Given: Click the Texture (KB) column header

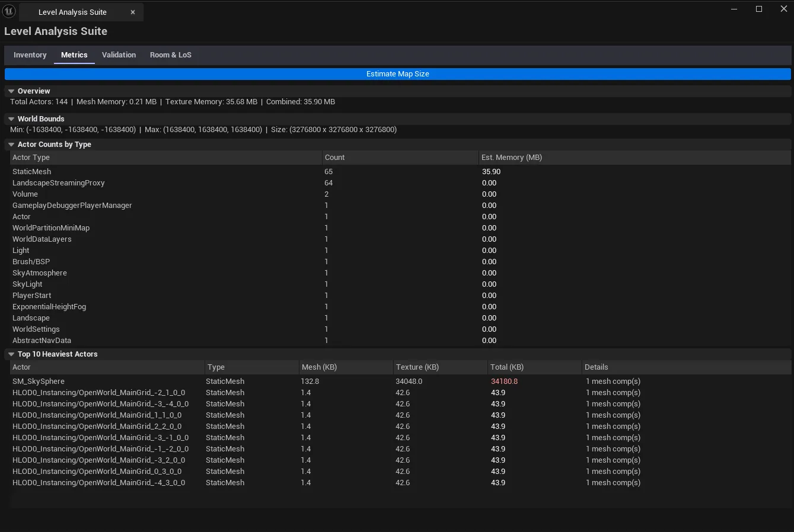Looking at the screenshot, I should (x=441, y=367).
